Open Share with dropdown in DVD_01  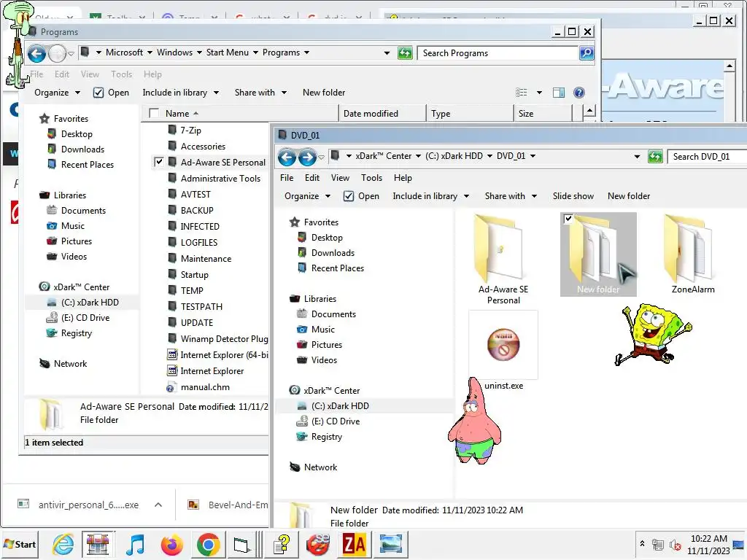point(511,196)
